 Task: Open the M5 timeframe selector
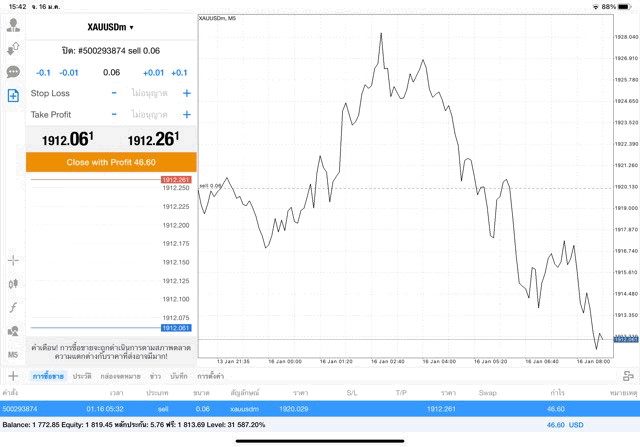[13, 354]
